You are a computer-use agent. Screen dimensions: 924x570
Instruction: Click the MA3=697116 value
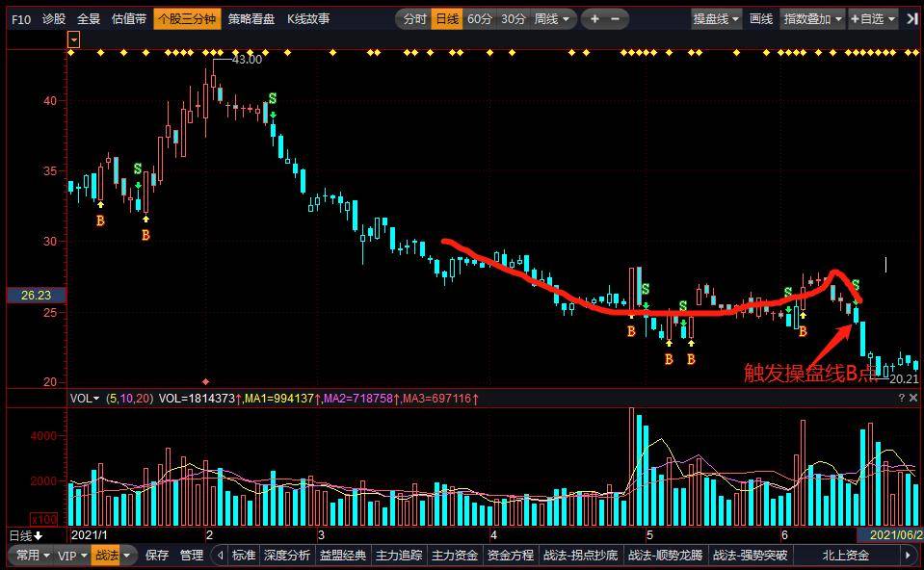coord(437,399)
